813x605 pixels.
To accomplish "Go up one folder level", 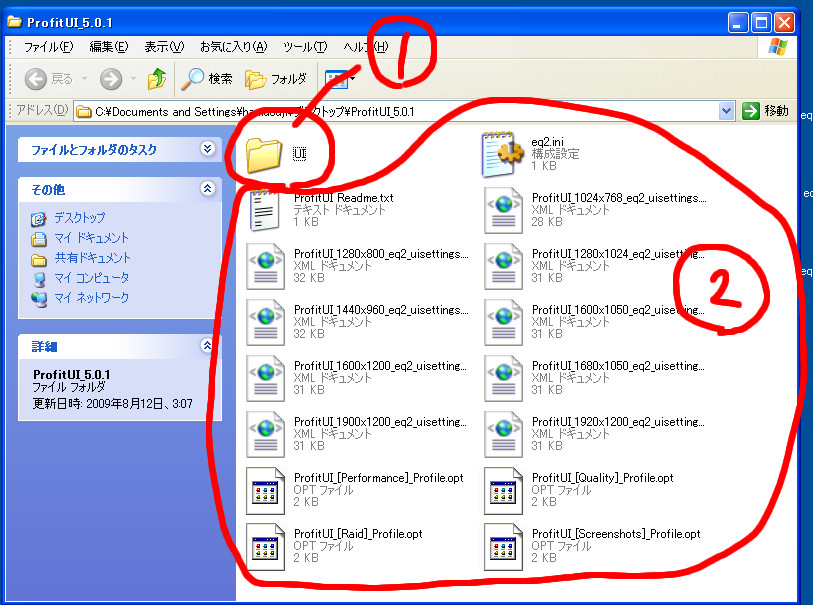I will coord(157,79).
